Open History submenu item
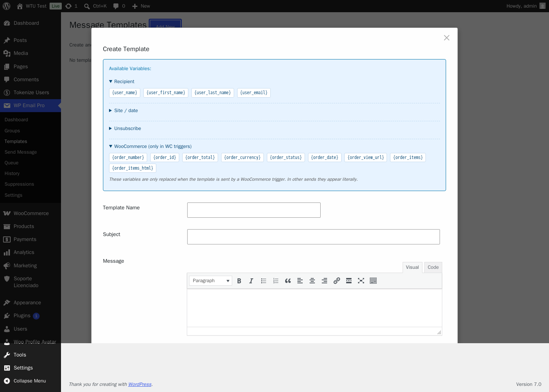Screen dimensions: 549x392 tap(30, 174)
